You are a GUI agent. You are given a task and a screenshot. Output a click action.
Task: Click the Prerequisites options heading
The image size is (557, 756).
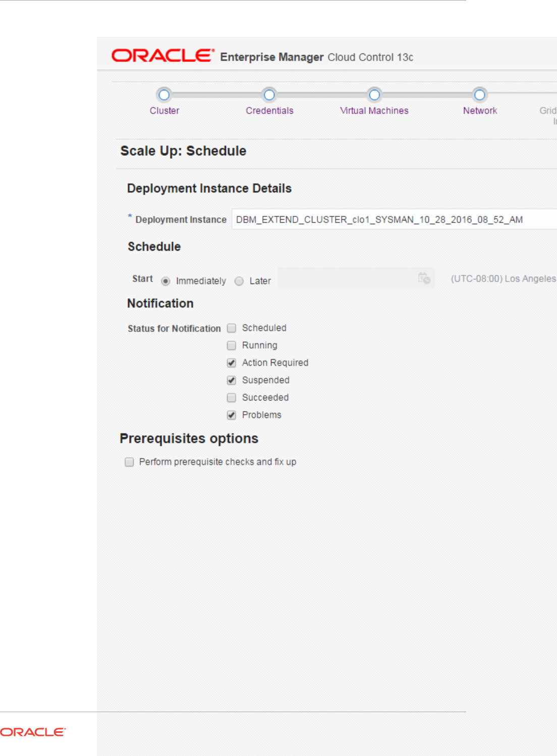coord(189,438)
